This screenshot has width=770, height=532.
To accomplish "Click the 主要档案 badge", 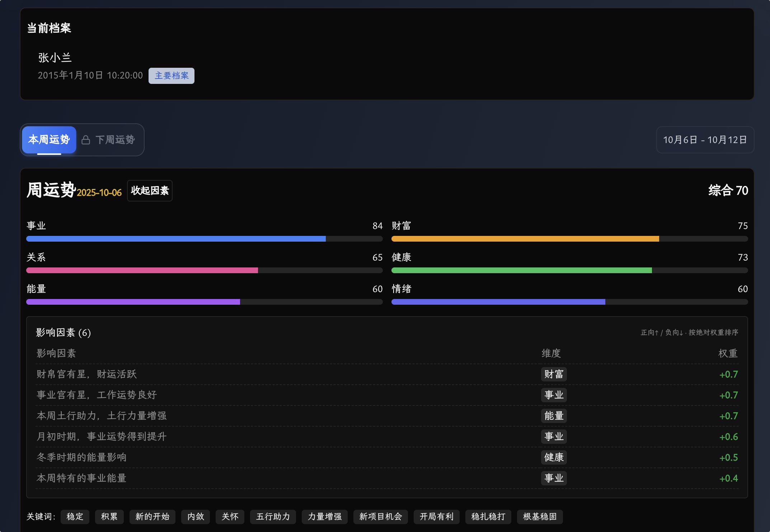I will [x=172, y=76].
